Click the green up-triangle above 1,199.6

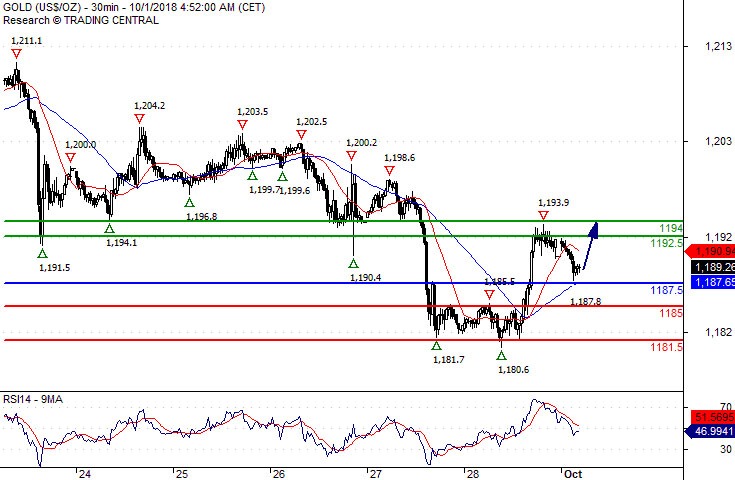[x=282, y=176]
